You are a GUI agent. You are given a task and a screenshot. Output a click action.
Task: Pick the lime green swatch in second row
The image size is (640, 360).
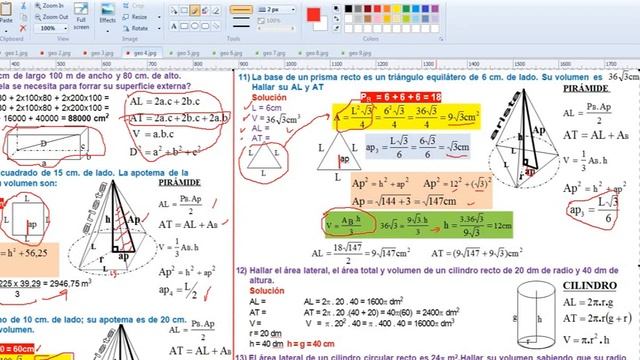point(406,19)
